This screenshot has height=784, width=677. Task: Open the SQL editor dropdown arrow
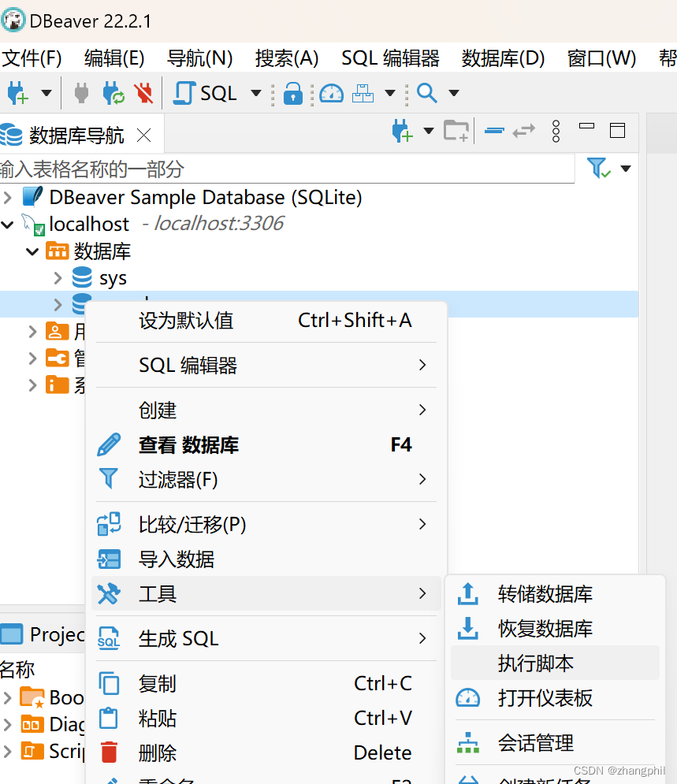coord(255,93)
